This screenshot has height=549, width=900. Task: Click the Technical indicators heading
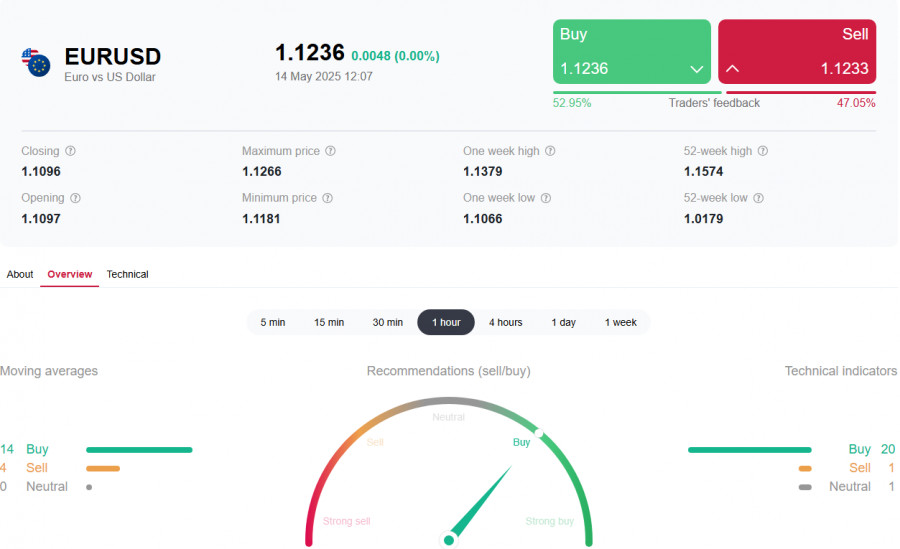pyautogui.click(x=840, y=371)
